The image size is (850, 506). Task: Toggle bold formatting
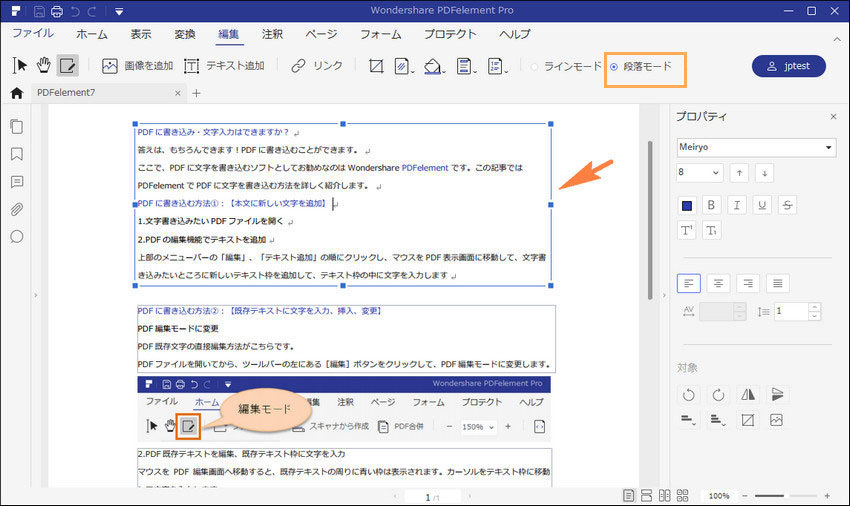click(x=711, y=205)
